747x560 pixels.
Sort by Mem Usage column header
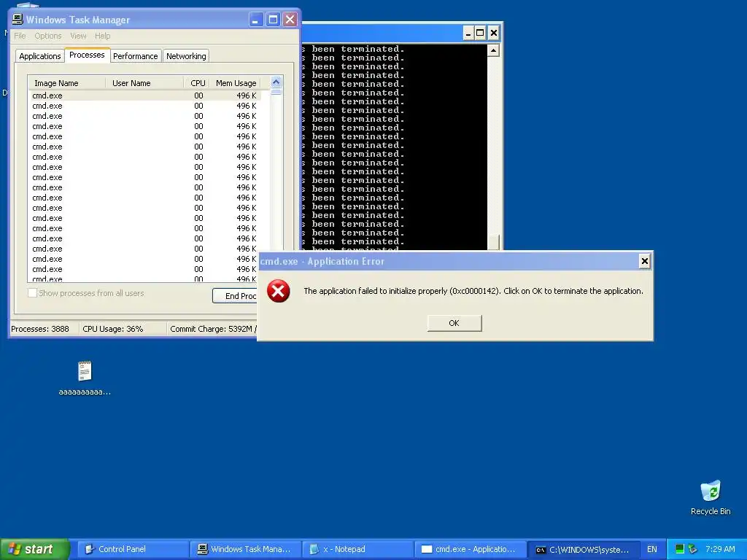coord(236,83)
